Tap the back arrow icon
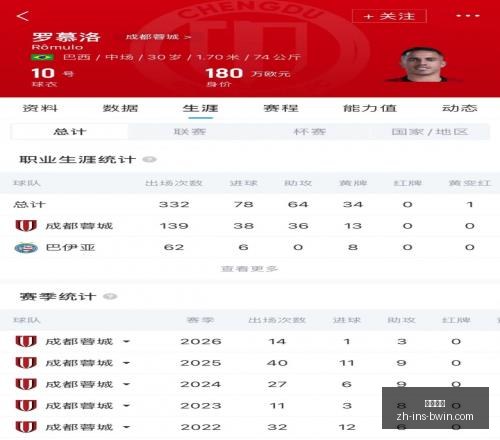Screen dimensions: 500x440 pos(23,16)
